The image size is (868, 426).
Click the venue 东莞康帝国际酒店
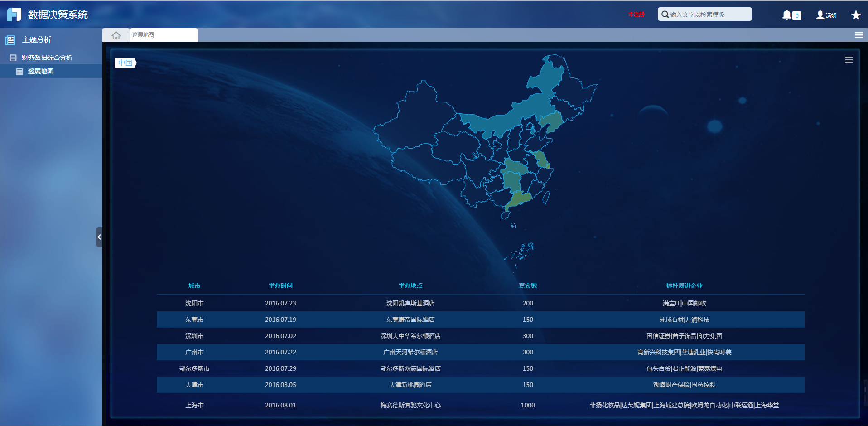[410, 319]
